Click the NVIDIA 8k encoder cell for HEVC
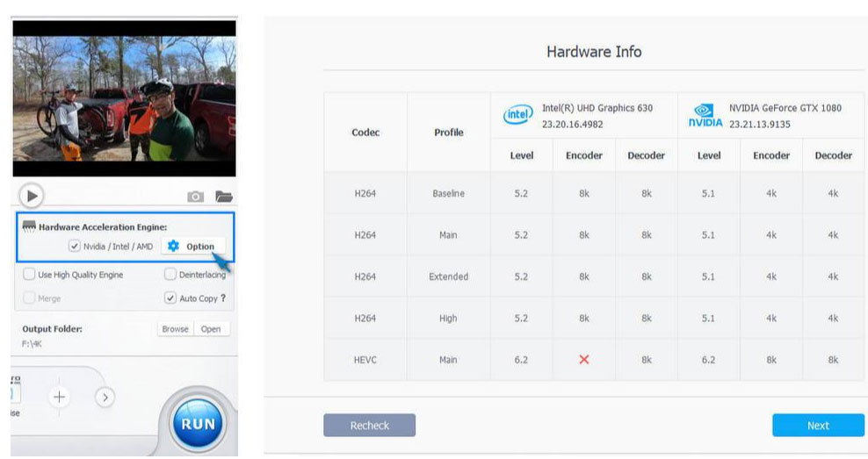The width and height of the screenshot is (868, 459). (x=771, y=360)
